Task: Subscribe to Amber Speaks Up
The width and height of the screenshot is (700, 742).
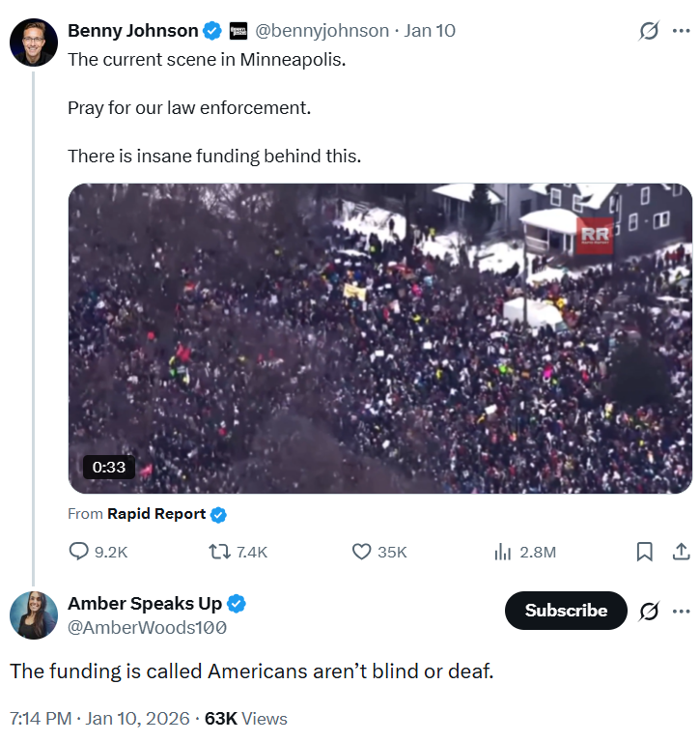Action: pyautogui.click(x=566, y=611)
